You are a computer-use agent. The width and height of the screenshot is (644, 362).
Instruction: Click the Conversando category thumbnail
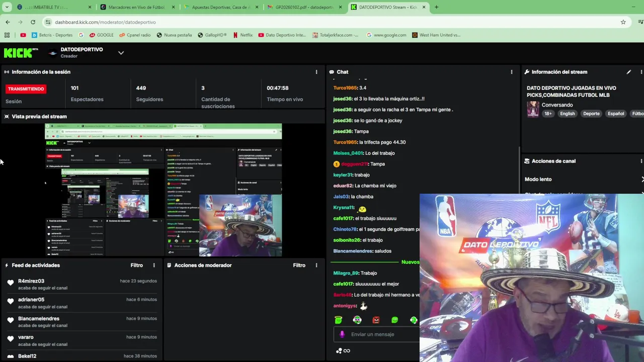[533, 109]
